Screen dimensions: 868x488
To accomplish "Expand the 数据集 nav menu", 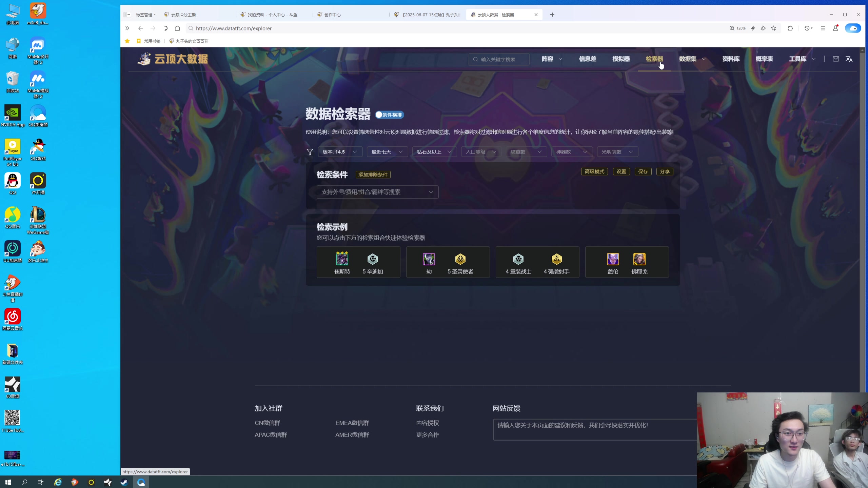I will pos(692,59).
